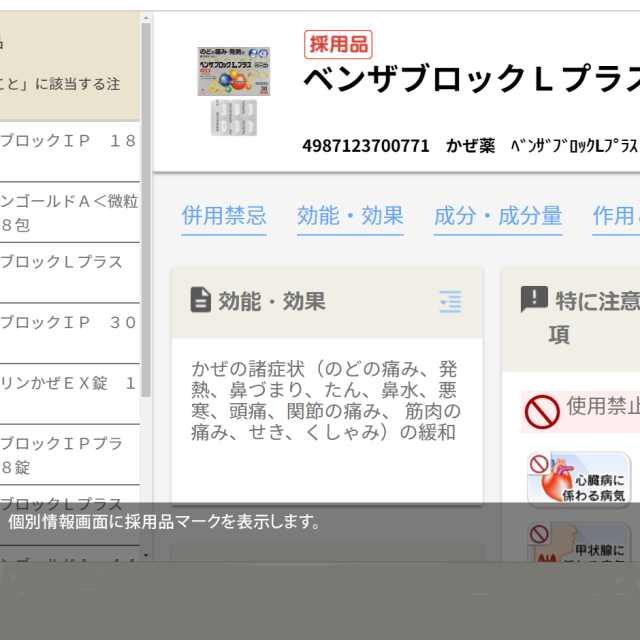Select the 甲状腺に warning icon
Screen dimensions: 640x640
click(579, 542)
